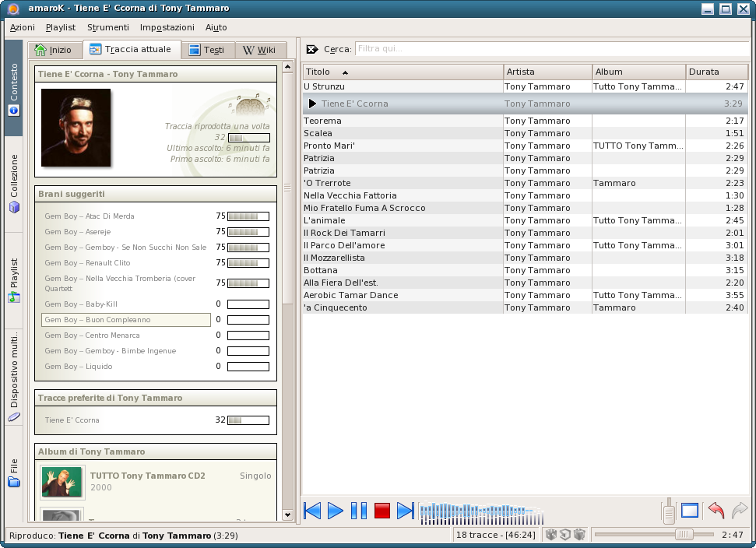Select the Il Mozzarellista track row
Viewport: 756px width, 548px height.
pyautogui.click(x=526, y=258)
